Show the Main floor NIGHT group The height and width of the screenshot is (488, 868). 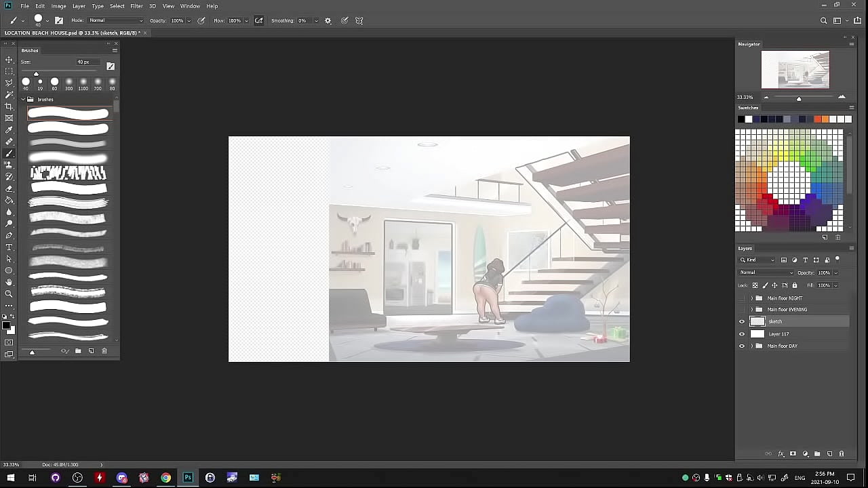coord(741,298)
